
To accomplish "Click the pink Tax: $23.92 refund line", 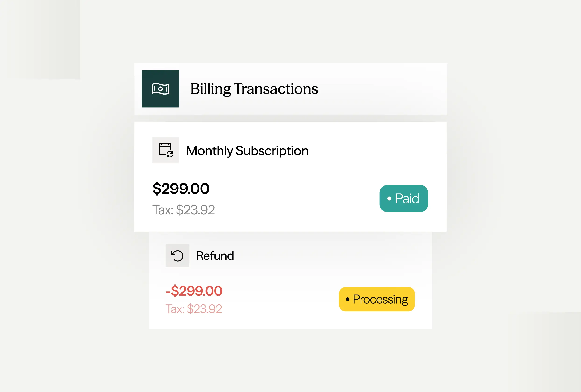I will [x=194, y=309].
